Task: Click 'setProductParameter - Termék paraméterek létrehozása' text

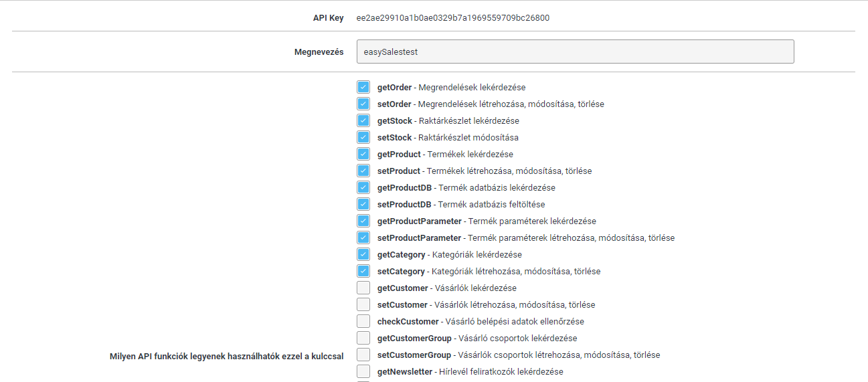Action: coord(526,238)
